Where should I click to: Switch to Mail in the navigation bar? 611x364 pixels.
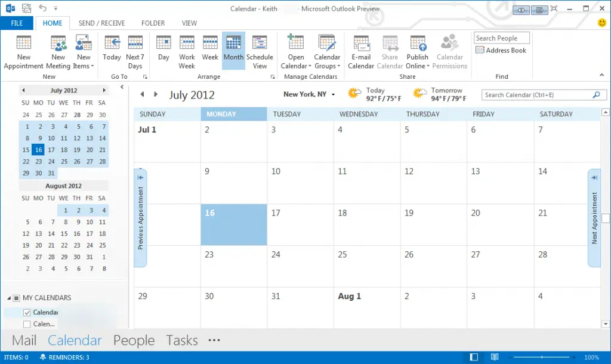click(x=24, y=340)
